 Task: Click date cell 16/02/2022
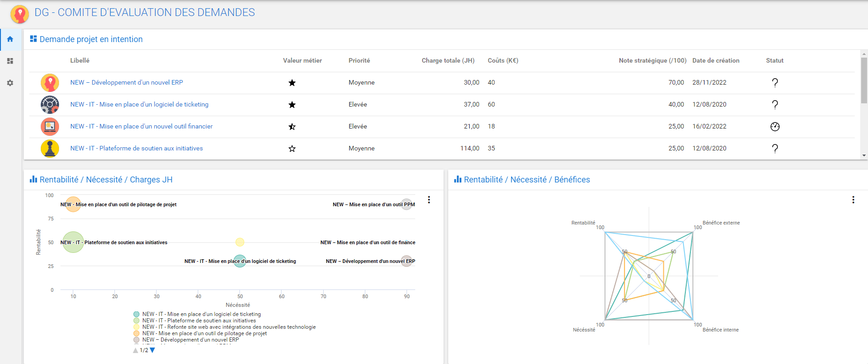(x=710, y=126)
